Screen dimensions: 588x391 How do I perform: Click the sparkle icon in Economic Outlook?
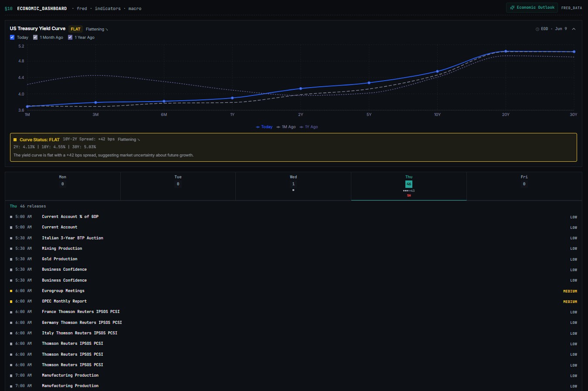pyautogui.click(x=512, y=7)
